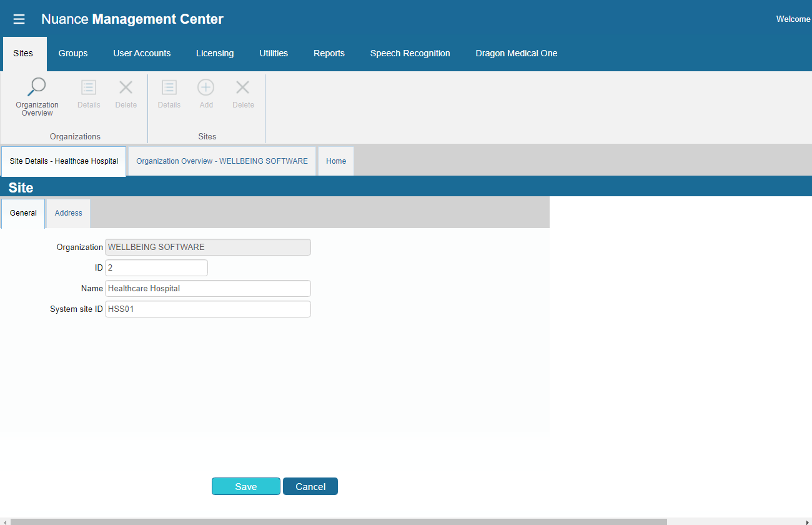The height and width of the screenshot is (525, 812).
Task: Open the Groups menu
Action: [73, 53]
